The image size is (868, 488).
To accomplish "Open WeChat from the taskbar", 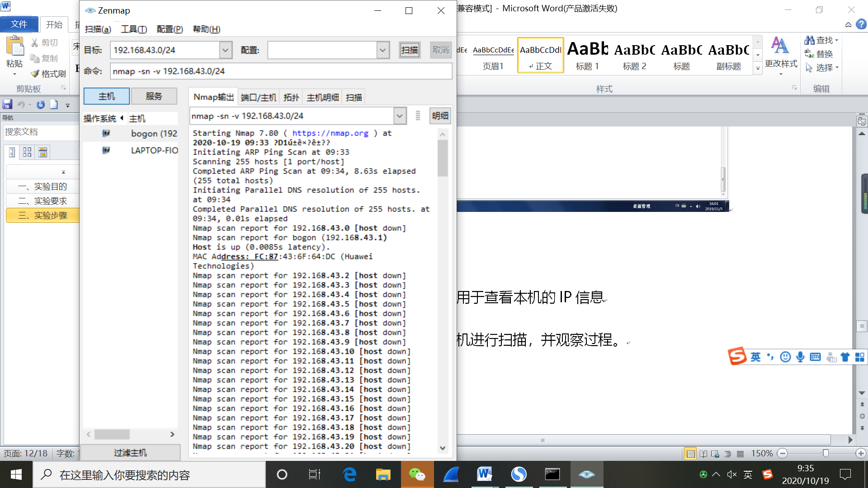I will (x=417, y=474).
